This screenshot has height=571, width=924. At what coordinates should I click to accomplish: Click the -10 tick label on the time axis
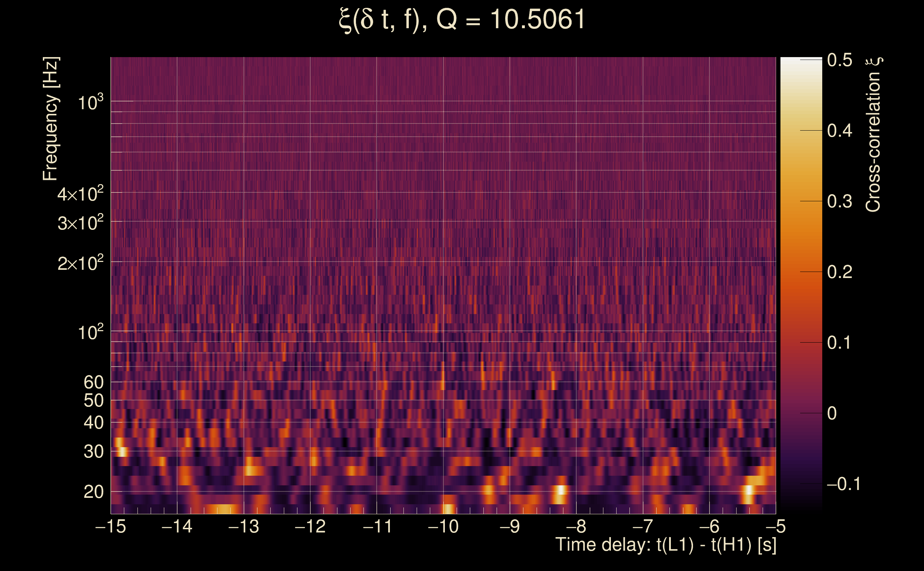(443, 526)
